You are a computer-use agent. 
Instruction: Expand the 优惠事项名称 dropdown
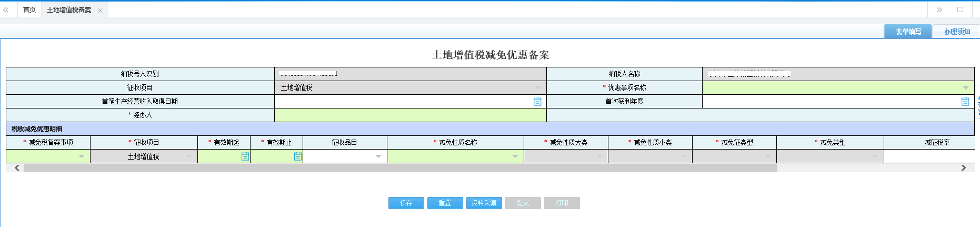(x=966, y=88)
